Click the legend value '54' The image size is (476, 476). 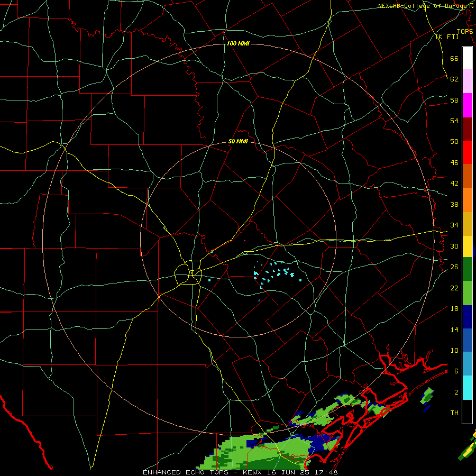pyautogui.click(x=454, y=121)
